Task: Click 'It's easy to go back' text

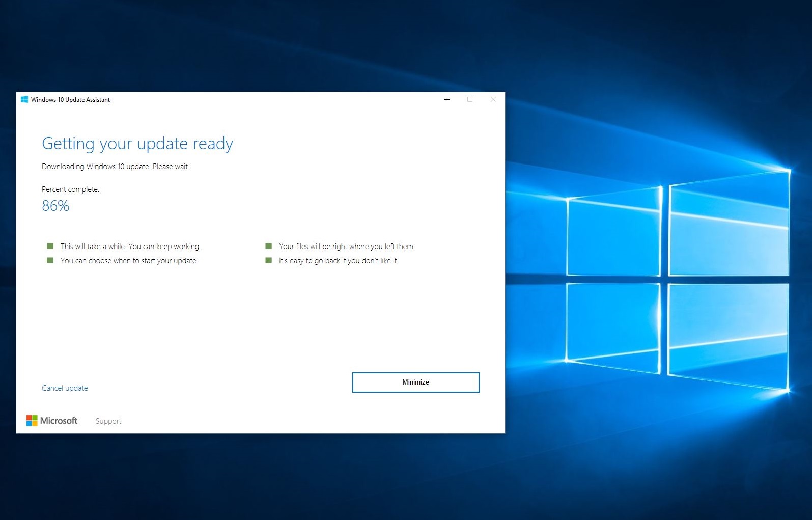Action: 339,261
